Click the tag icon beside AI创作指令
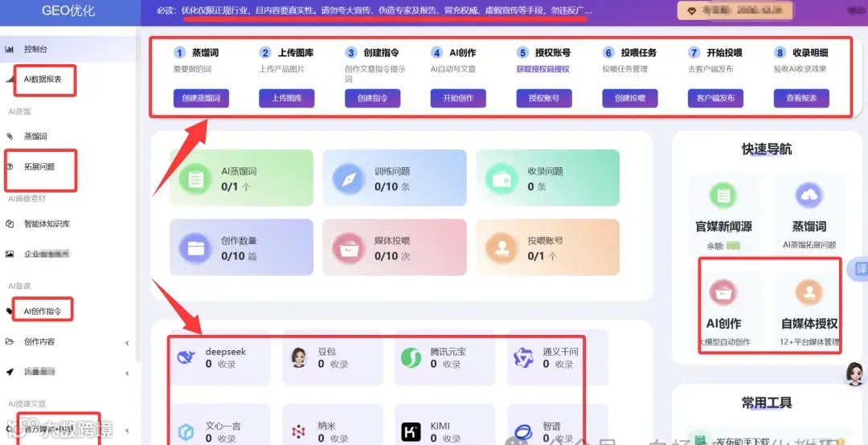Screen dimensions: 868x445 click(x=10, y=311)
